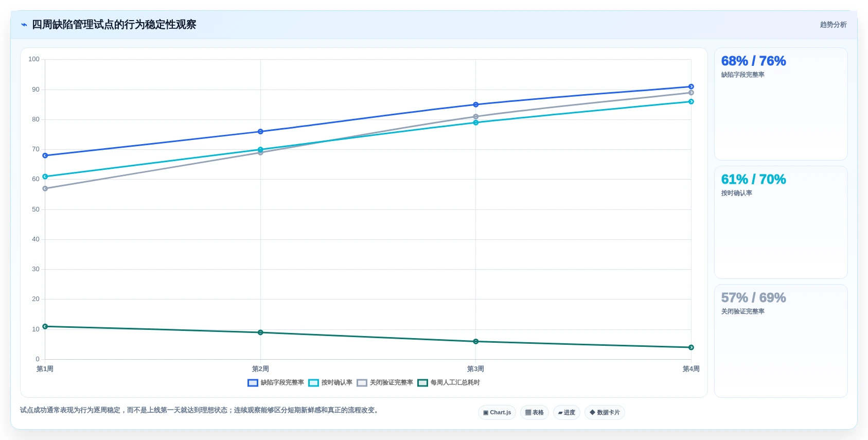Click the 第3周 point on 每周人工汇总耗时 line

pos(476,342)
